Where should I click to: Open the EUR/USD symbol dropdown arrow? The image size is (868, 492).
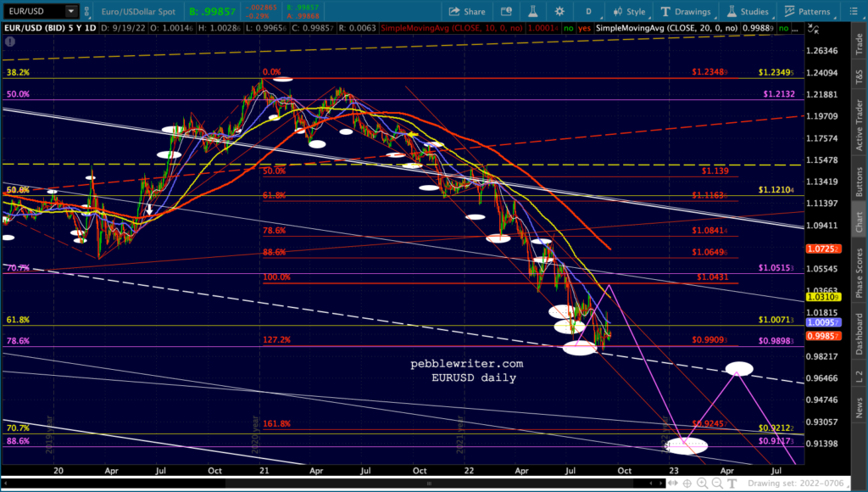(x=71, y=11)
